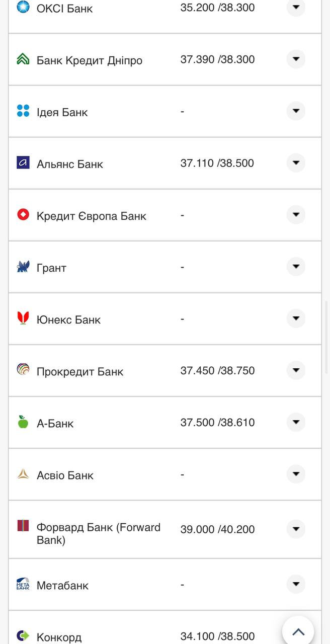
Task: Expand the Альянс Банк row arrow
Action: click(296, 163)
